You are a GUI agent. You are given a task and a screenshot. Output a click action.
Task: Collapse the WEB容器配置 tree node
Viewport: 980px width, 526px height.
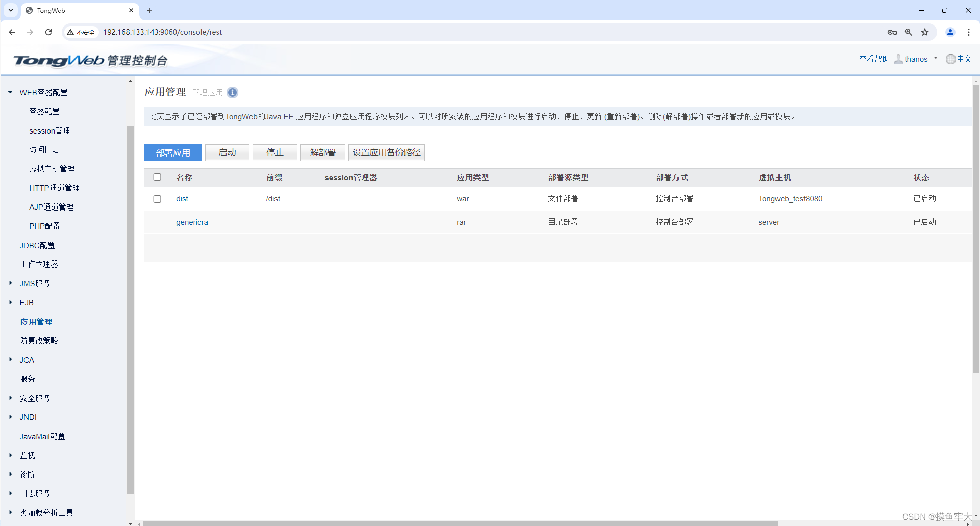tap(10, 92)
